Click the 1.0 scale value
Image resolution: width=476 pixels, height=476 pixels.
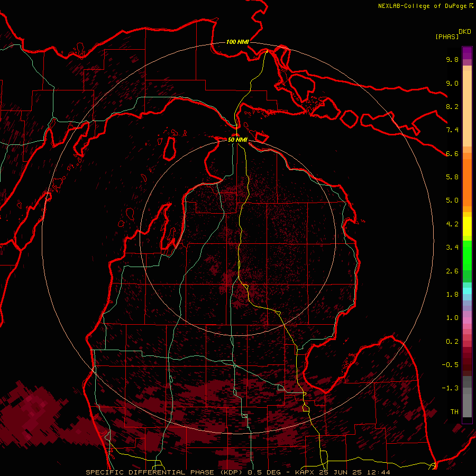tap(452, 318)
